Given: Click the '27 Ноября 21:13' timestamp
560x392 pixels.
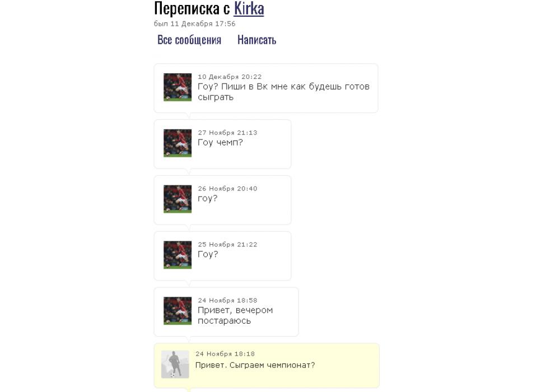Looking at the screenshot, I should [x=227, y=133].
